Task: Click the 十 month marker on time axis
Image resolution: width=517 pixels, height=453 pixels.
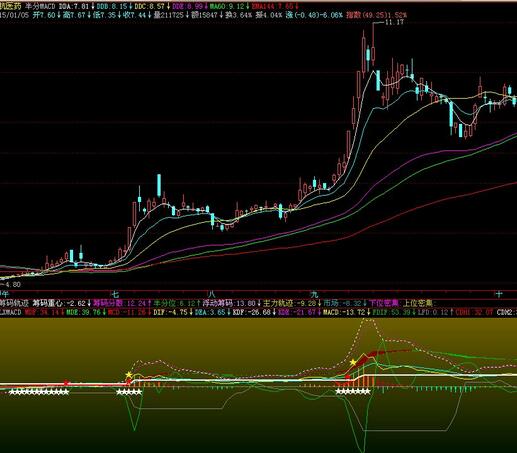Action: (499, 294)
